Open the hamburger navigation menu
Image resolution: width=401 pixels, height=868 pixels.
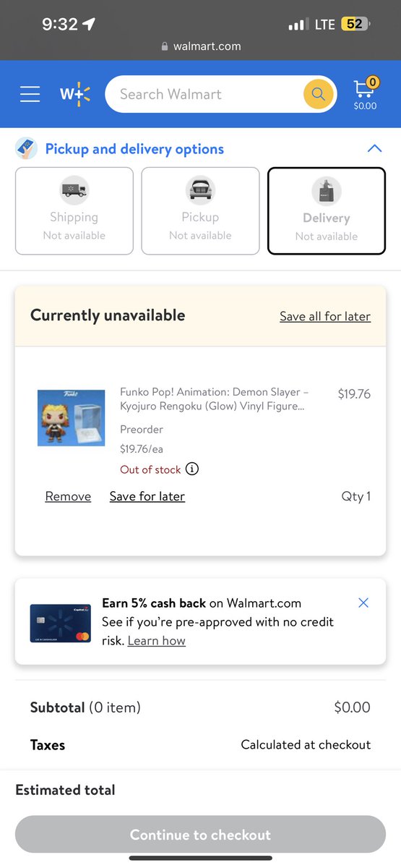[x=30, y=94]
